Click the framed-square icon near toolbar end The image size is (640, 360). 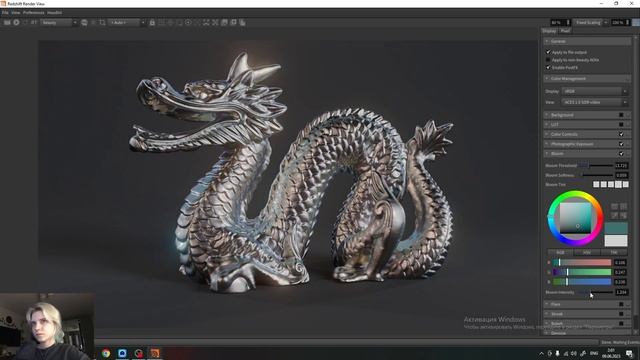(233, 23)
